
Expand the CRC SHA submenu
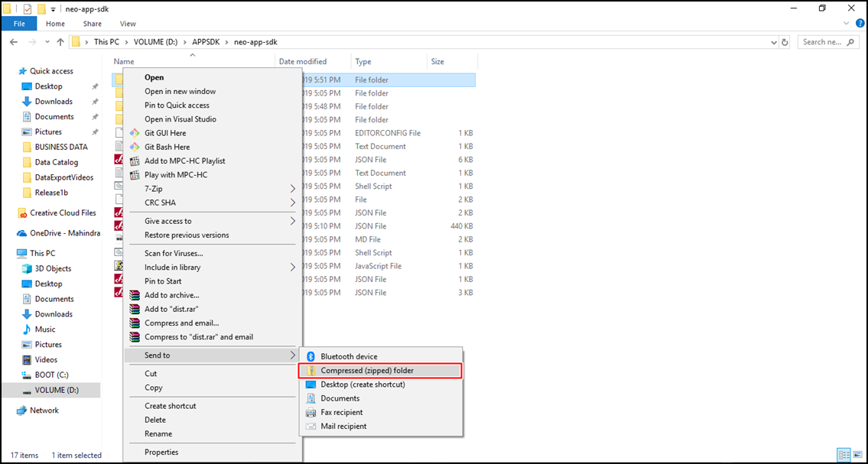click(x=293, y=203)
